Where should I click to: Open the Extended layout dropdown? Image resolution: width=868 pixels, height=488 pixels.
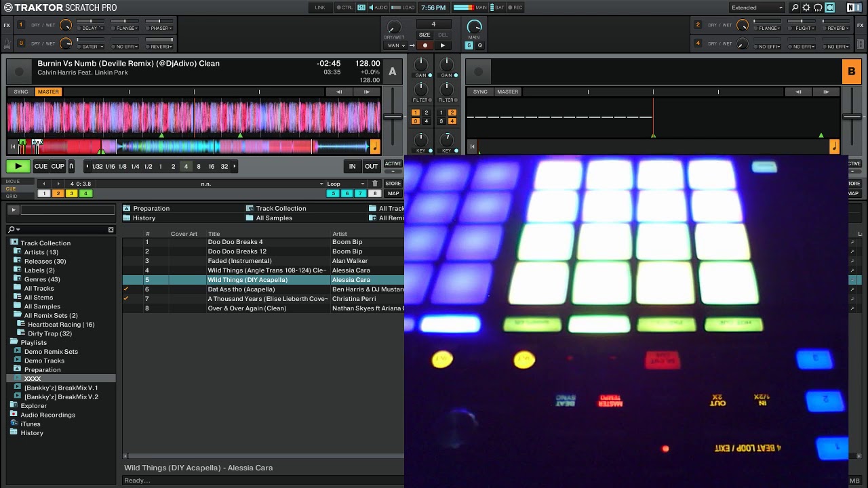757,7
